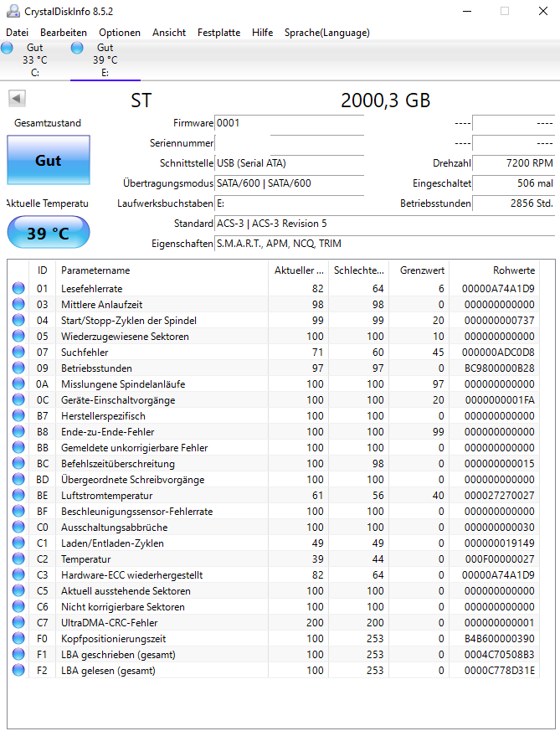
Task: Click status circle for Ausschaltungsabbrüche
Action: point(18,528)
